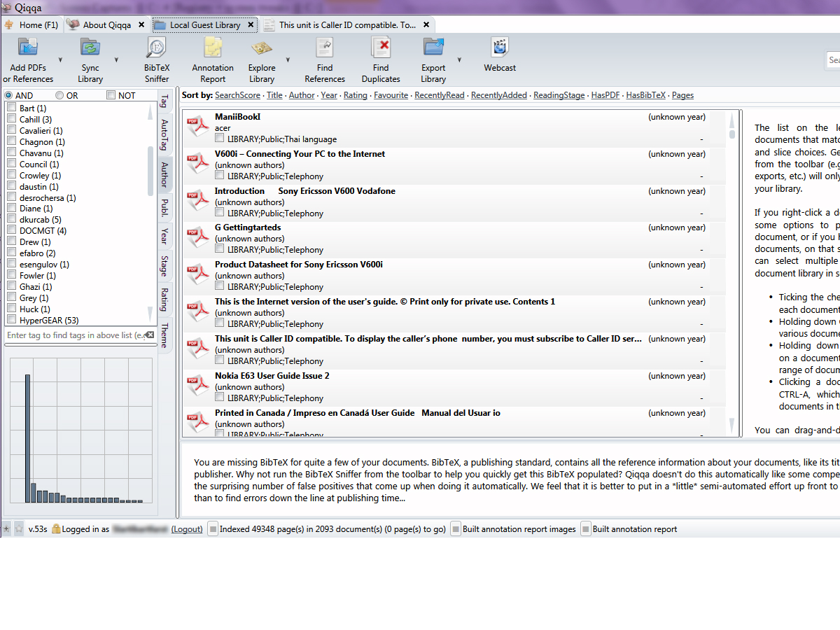The width and height of the screenshot is (840, 630).
Task: Check the HyperGEAR (53) author checkbox
Action: coord(12,320)
